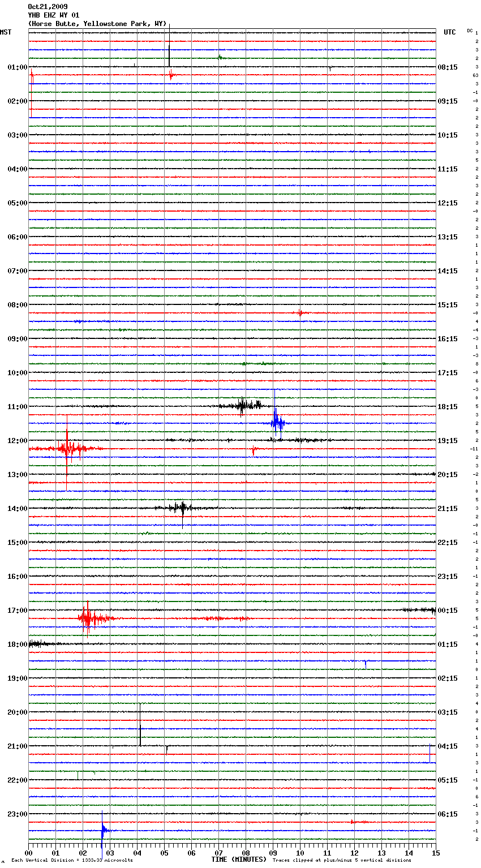This screenshot has height=868, width=481.
Task: Select the 03:00 MST time label
Action: point(18,135)
